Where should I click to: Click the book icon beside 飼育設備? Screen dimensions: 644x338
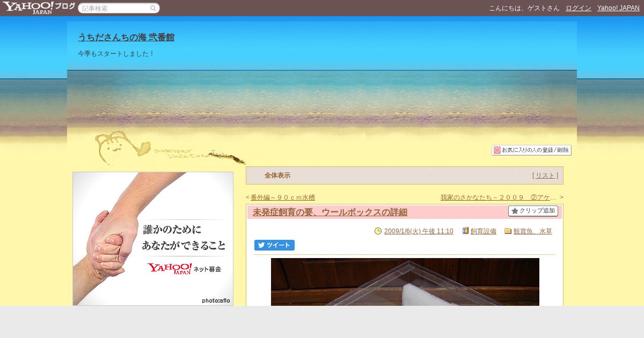point(465,231)
